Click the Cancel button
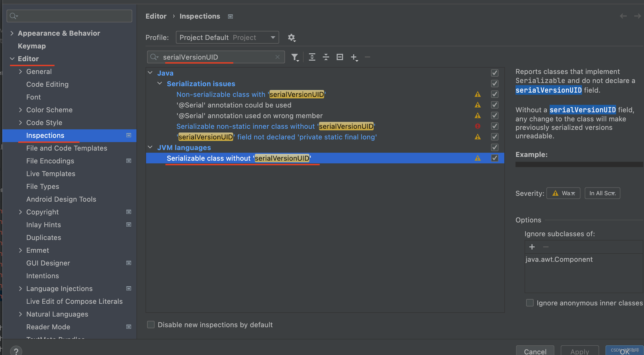644x355 pixels. [535, 351]
